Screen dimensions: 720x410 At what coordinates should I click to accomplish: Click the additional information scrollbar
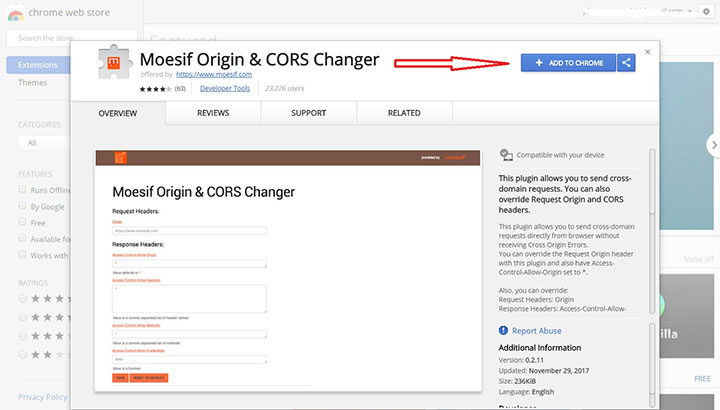pos(652,364)
